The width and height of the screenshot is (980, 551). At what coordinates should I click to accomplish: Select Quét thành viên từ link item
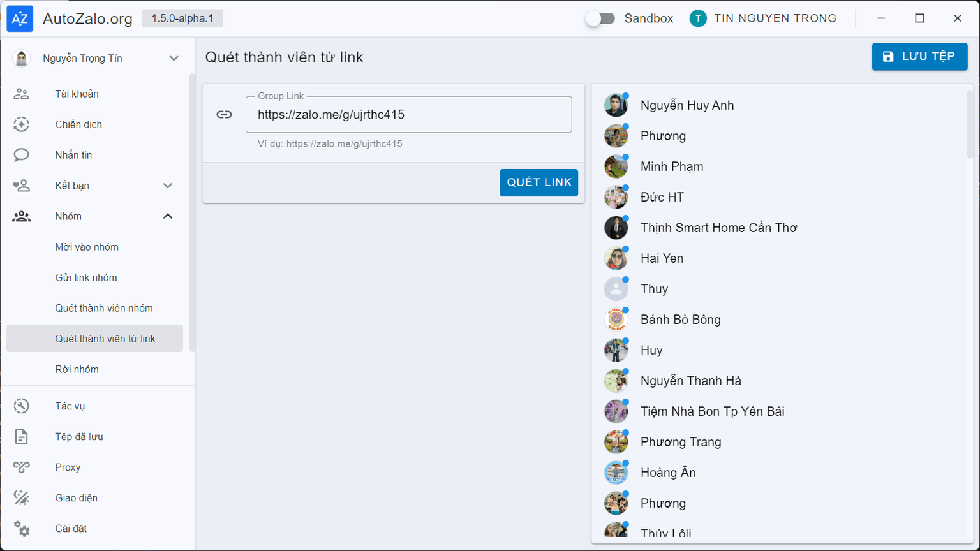click(x=94, y=339)
